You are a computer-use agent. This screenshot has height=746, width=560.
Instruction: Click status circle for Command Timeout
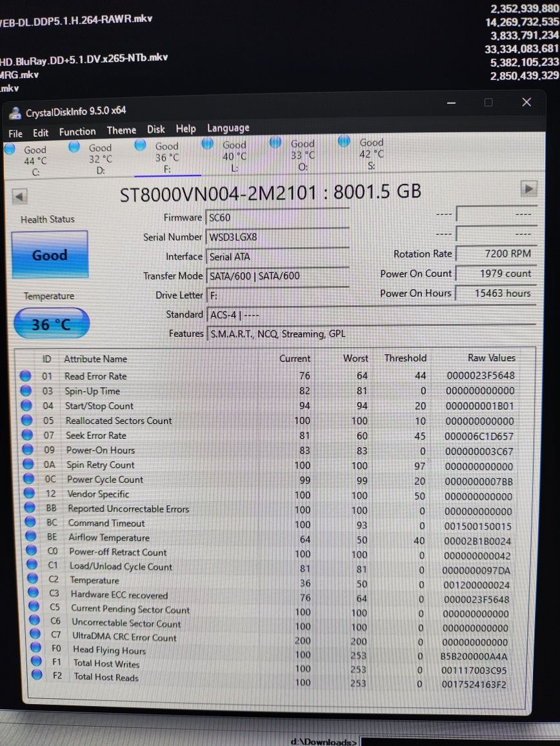coord(30,522)
